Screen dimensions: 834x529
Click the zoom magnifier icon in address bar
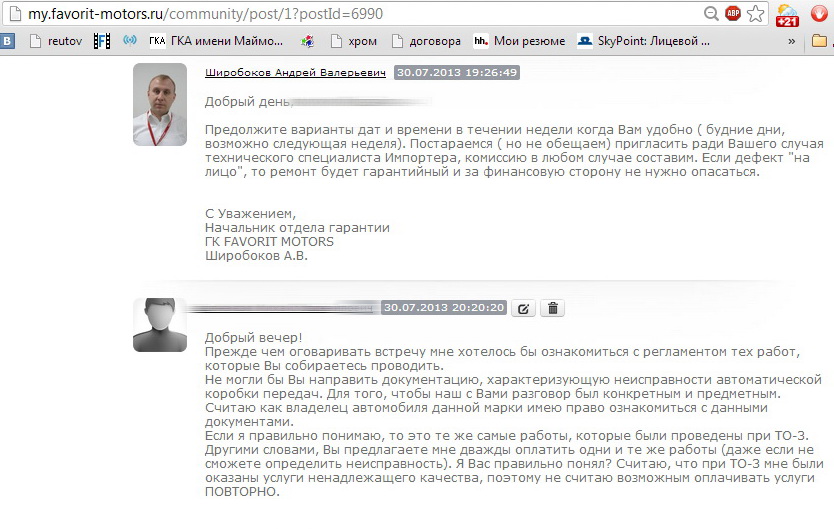711,13
